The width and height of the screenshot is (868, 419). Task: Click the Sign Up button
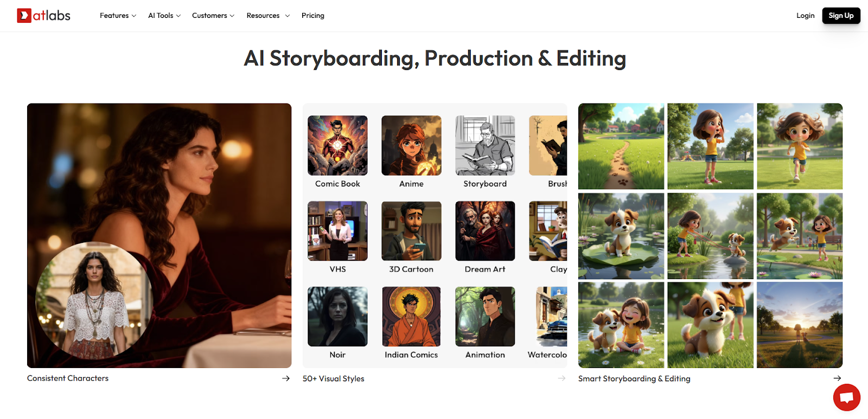coord(841,16)
